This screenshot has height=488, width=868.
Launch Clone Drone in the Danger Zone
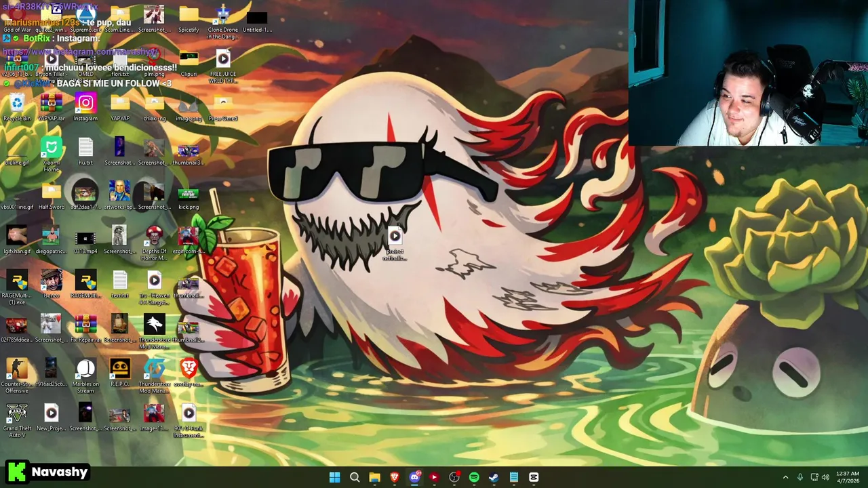(x=223, y=22)
